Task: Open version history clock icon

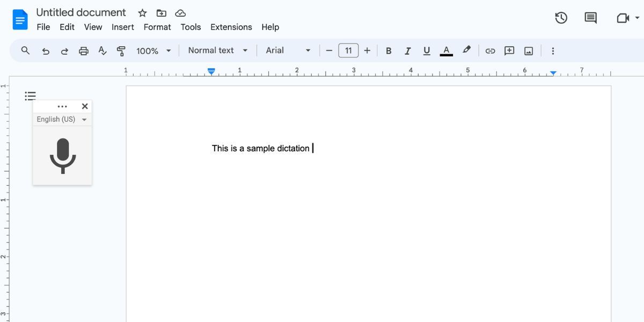Action: tap(561, 18)
